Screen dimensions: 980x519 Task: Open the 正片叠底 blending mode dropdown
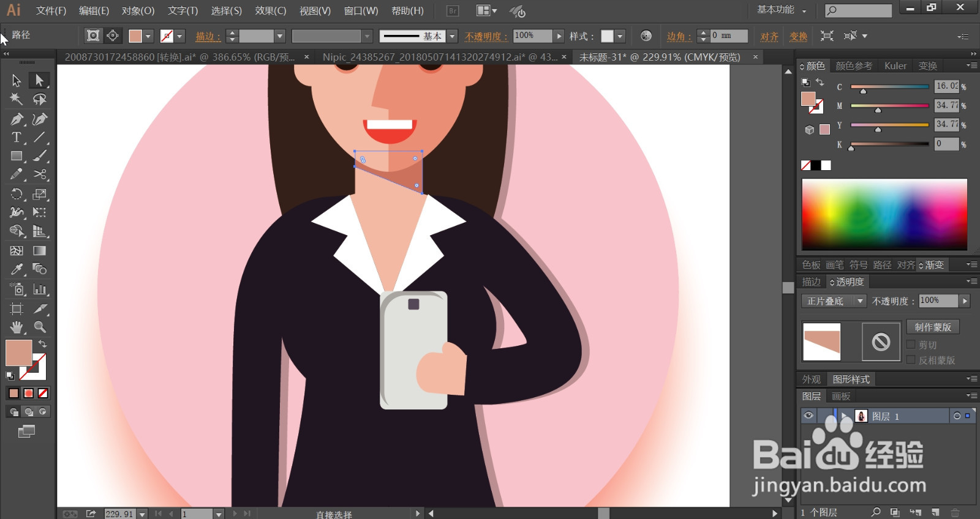coord(861,301)
